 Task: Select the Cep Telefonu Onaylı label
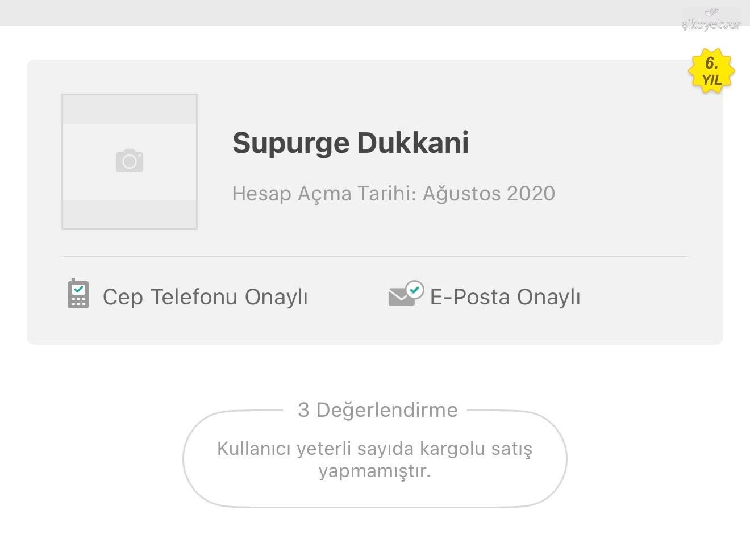[205, 297]
